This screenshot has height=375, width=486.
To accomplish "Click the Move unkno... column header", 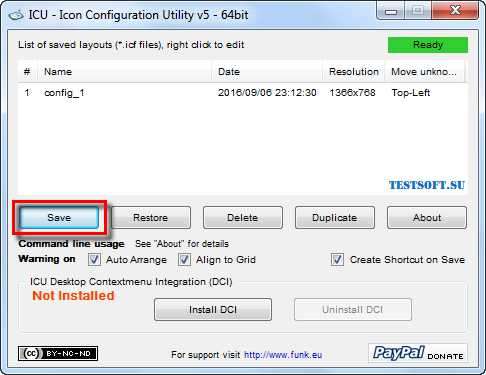I will (x=425, y=72).
